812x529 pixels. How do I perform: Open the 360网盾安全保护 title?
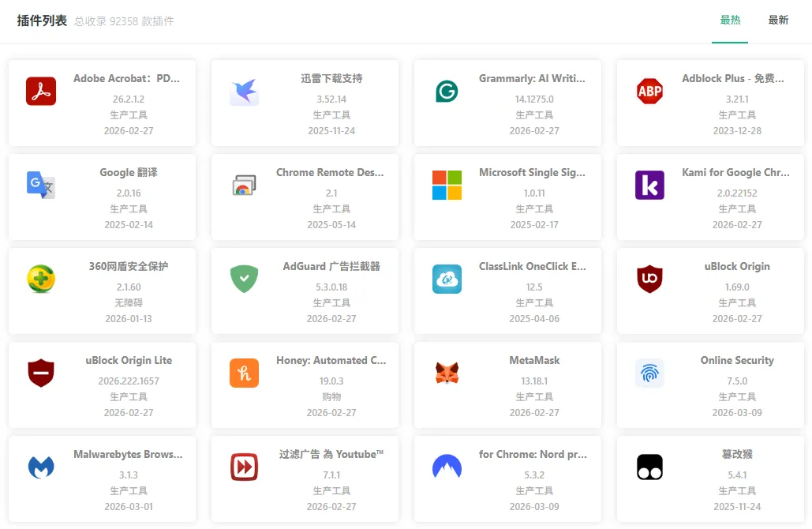pos(129,266)
